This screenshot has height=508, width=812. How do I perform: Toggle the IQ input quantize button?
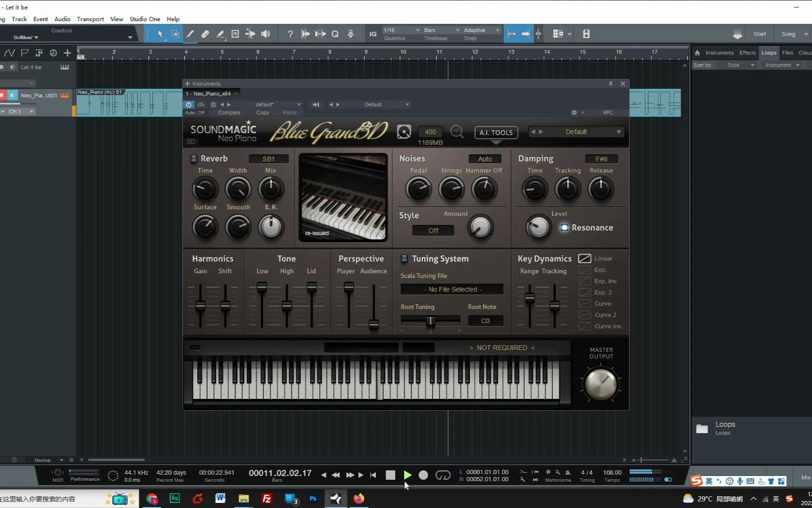373,34
